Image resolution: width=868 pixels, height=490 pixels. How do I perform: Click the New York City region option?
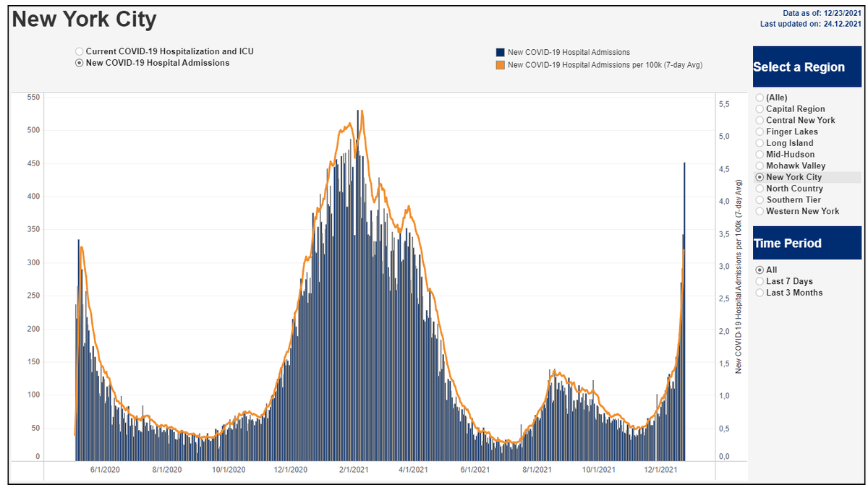[759, 177]
